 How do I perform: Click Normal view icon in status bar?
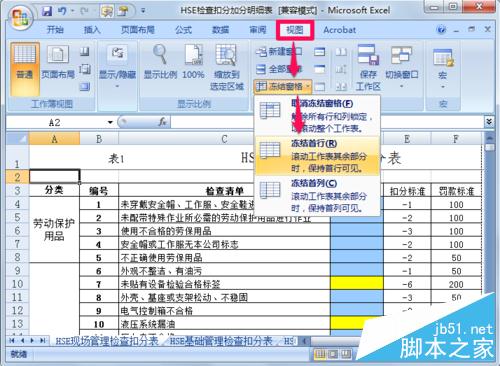point(320,354)
